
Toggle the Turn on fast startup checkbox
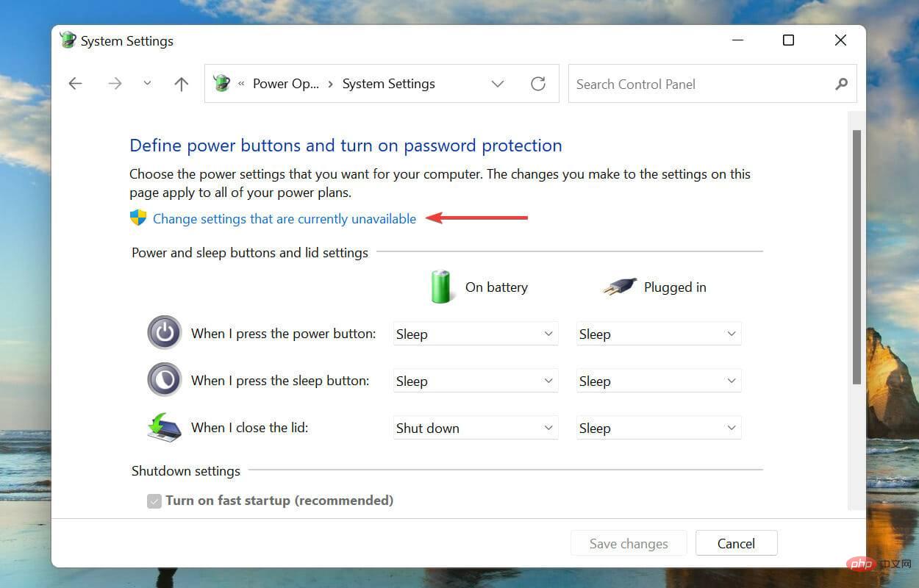(x=154, y=500)
